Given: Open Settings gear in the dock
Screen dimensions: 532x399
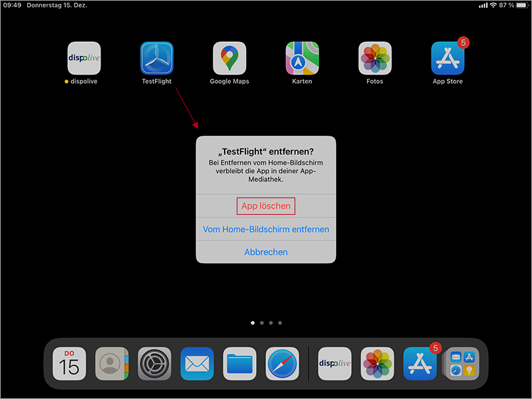Looking at the screenshot, I should click(154, 363).
